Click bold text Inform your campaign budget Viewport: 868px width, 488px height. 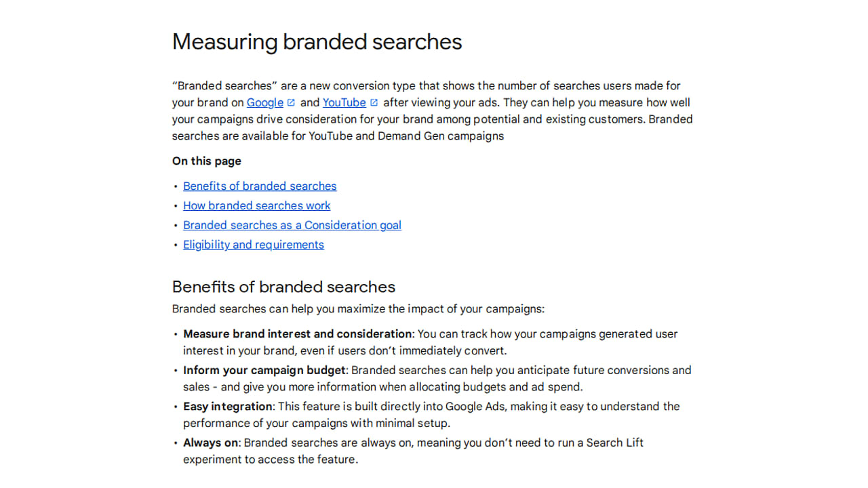(x=265, y=371)
